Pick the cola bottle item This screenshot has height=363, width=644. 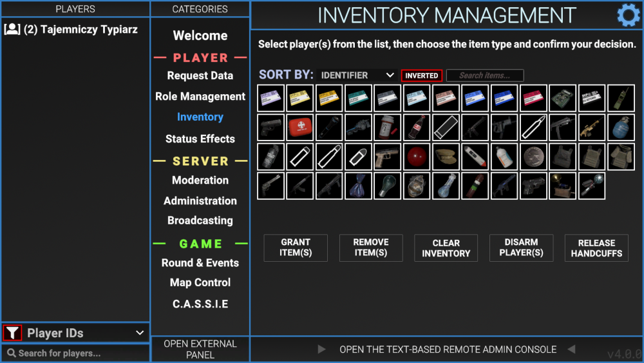[417, 127]
